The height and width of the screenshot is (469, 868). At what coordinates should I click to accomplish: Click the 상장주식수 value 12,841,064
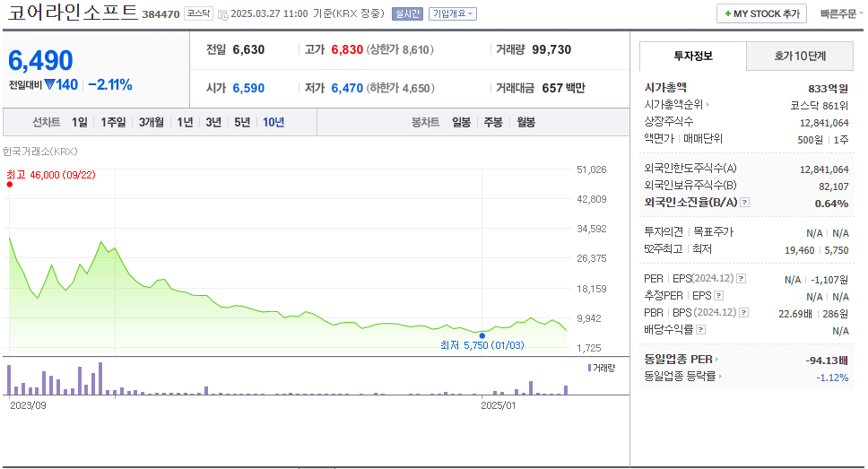824,123
